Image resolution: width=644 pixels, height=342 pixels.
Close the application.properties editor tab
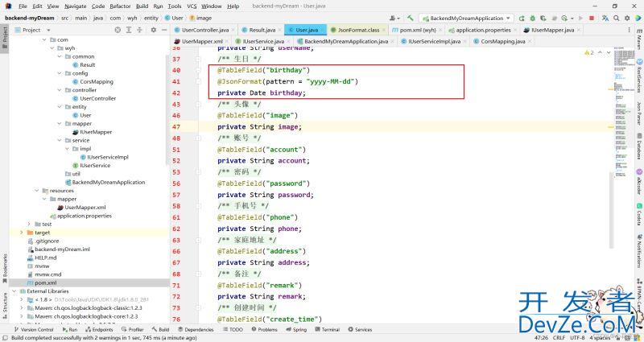(x=515, y=30)
